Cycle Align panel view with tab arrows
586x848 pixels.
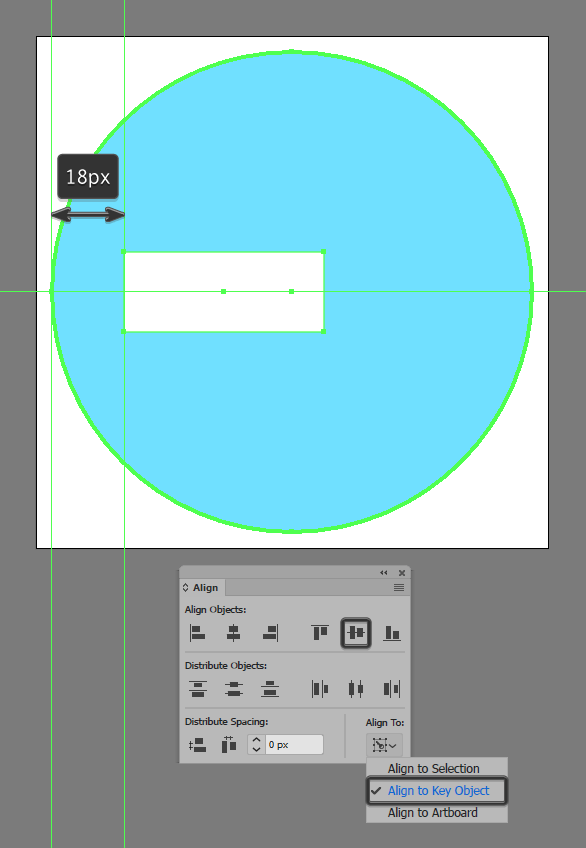(185, 587)
